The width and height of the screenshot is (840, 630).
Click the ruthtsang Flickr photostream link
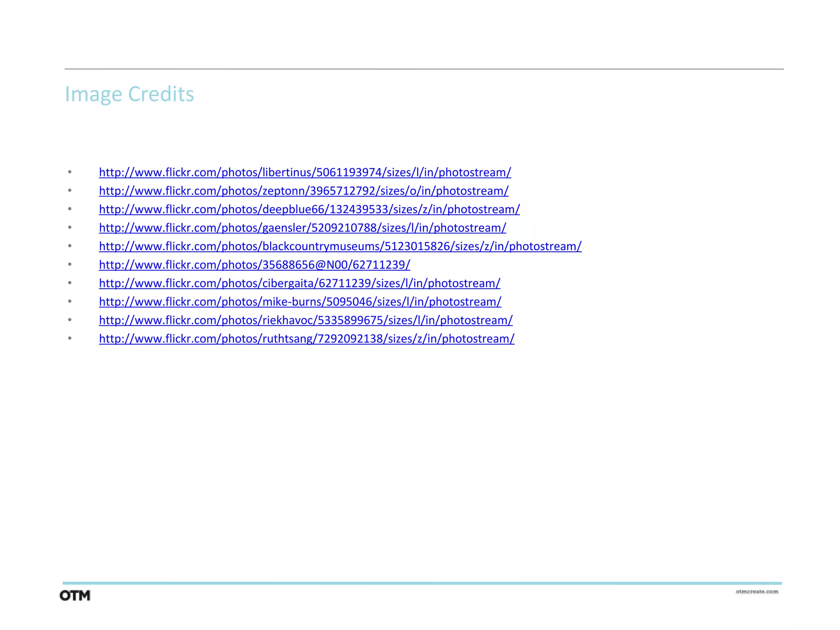tap(306, 338)
